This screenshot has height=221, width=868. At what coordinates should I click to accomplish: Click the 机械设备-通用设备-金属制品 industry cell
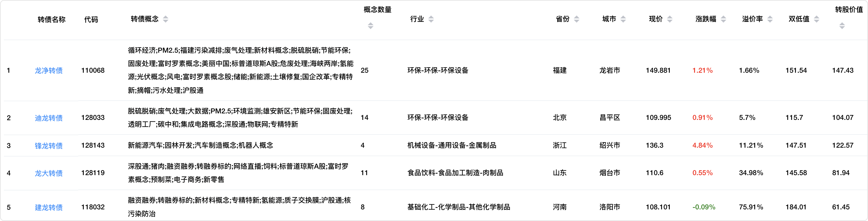(x=451, y=145)
